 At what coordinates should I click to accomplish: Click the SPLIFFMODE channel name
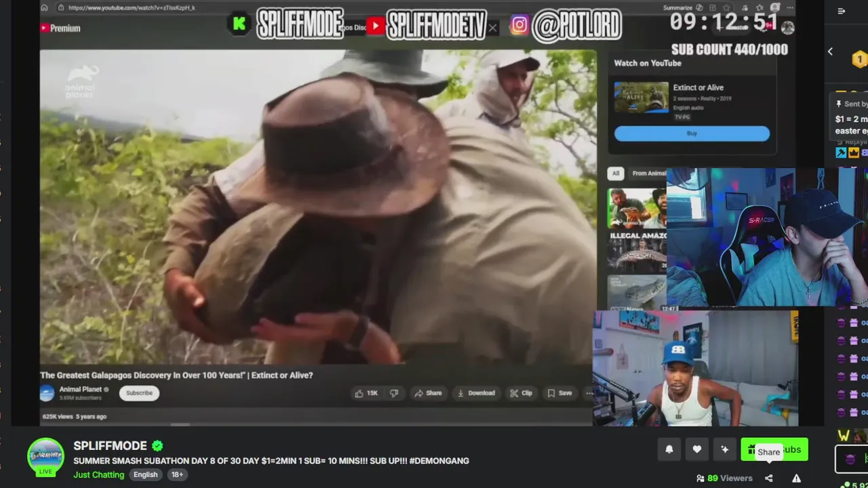pyautogui.click(x=110, y=445)
